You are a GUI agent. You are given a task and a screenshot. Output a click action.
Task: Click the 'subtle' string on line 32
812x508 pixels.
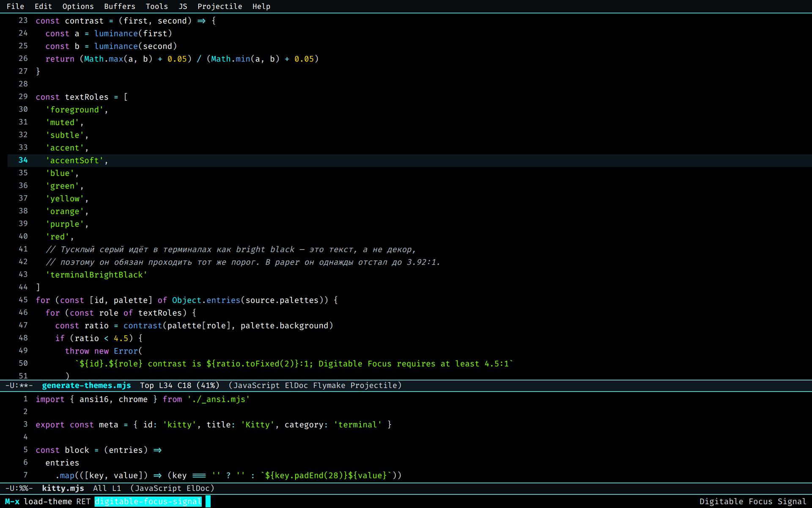tap(65, 135)
